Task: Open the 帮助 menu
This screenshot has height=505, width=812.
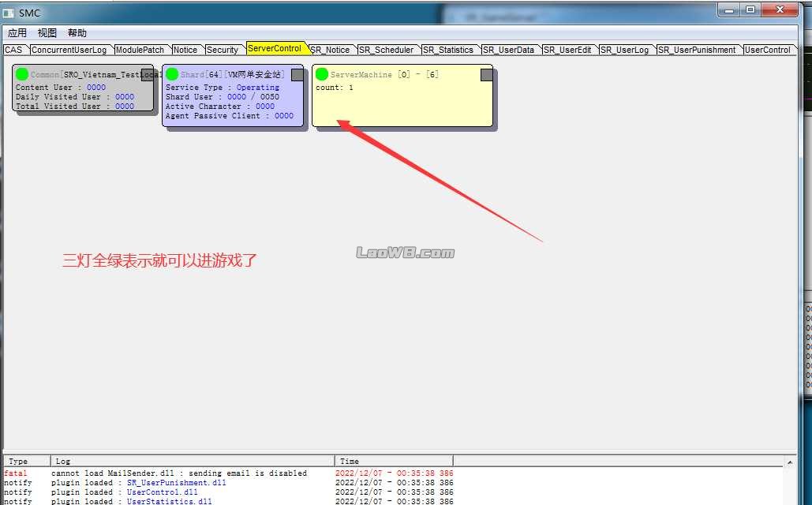Action: click(x=77, y=33)
